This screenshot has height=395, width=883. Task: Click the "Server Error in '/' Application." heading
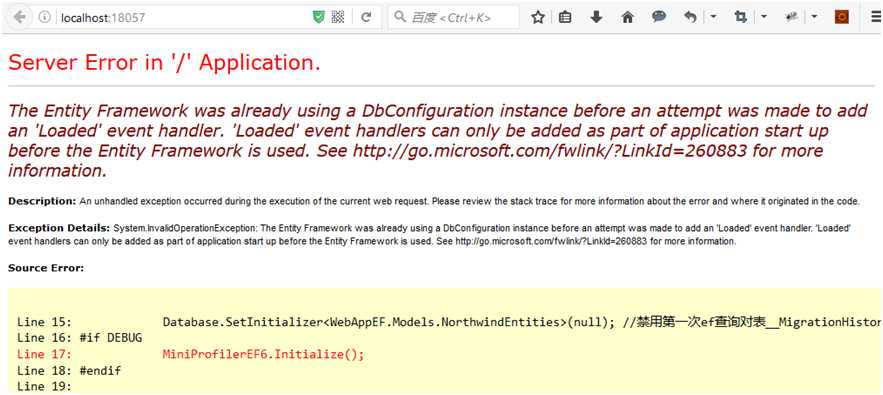(x=164, y=63)
